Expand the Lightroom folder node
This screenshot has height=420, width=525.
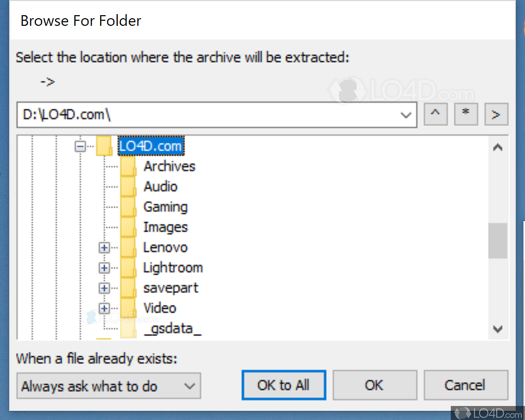(104, 268)
